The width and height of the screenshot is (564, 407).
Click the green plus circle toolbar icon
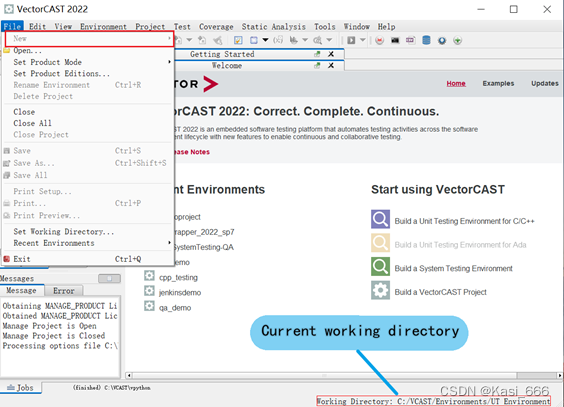pos(458,41)
